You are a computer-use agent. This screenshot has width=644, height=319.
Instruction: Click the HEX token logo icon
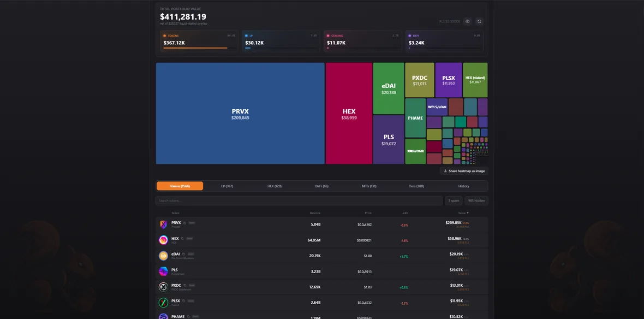coord(164,240)
